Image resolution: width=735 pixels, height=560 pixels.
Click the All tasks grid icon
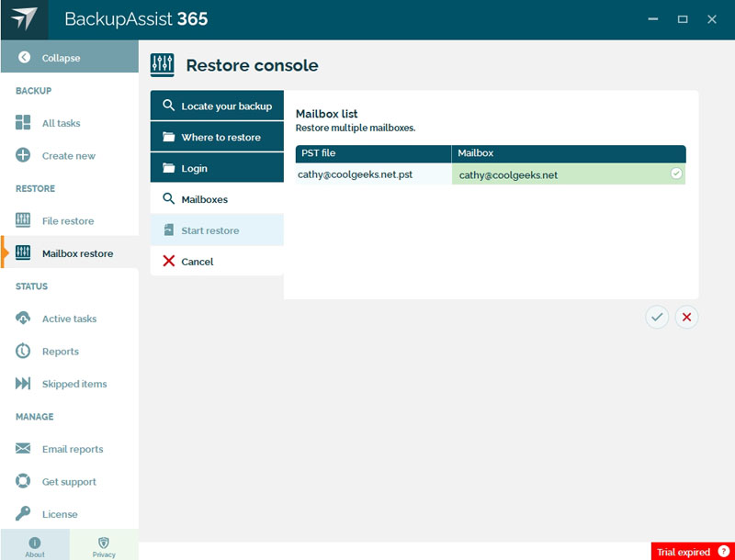coord(23,122)
